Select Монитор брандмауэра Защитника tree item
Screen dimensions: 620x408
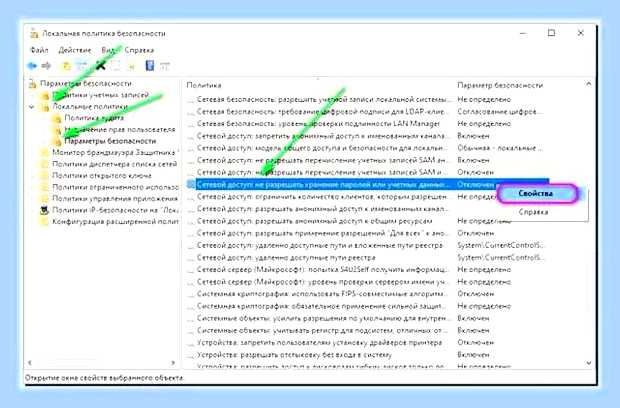pos(113,152)
